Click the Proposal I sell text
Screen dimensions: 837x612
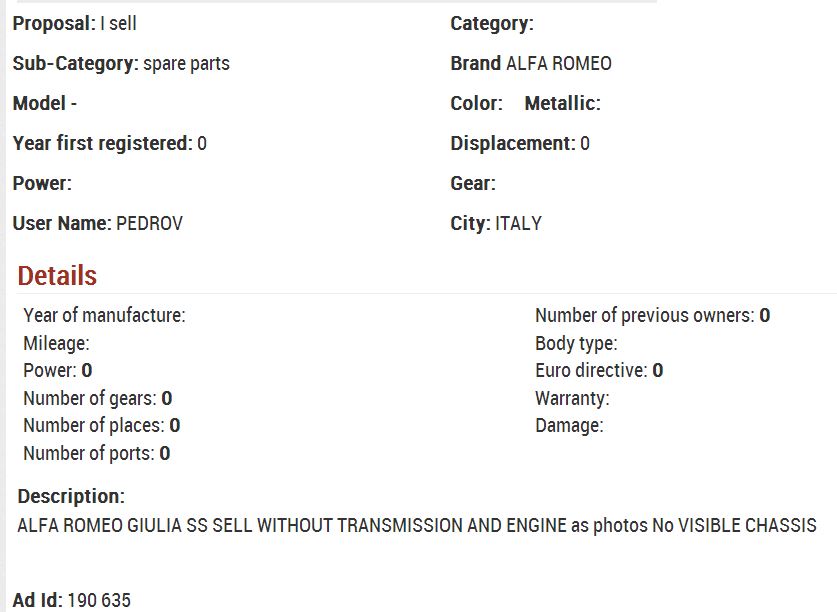tap(75, 23)
